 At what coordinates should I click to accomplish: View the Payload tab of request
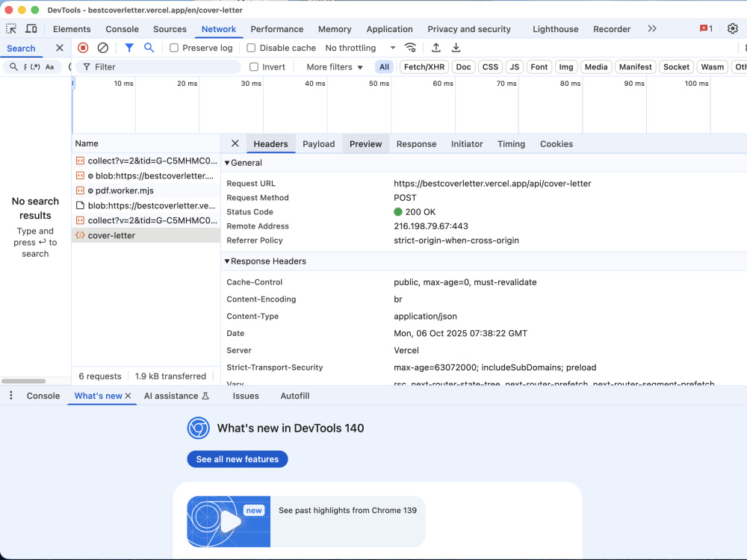[319, 144]
